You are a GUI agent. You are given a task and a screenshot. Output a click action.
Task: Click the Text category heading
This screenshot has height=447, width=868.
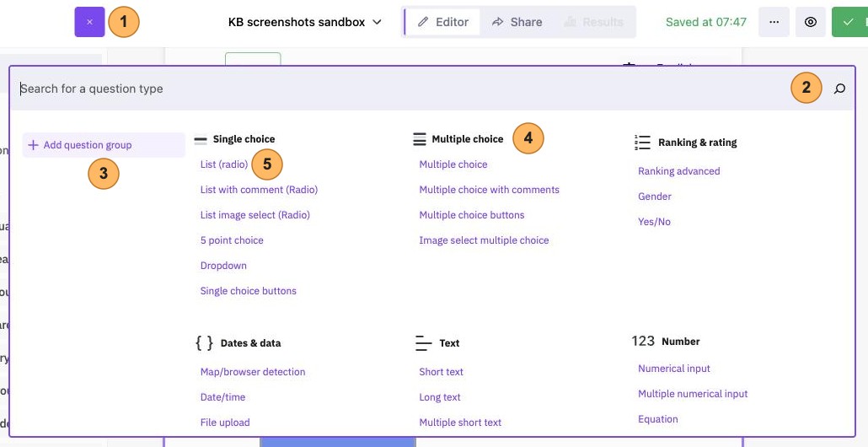[x=449, y=343]
